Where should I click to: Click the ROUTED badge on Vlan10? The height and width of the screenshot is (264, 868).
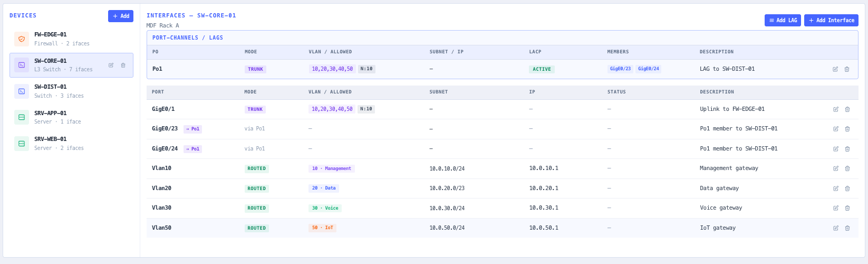pyautogui.click(x=257, y=168)
